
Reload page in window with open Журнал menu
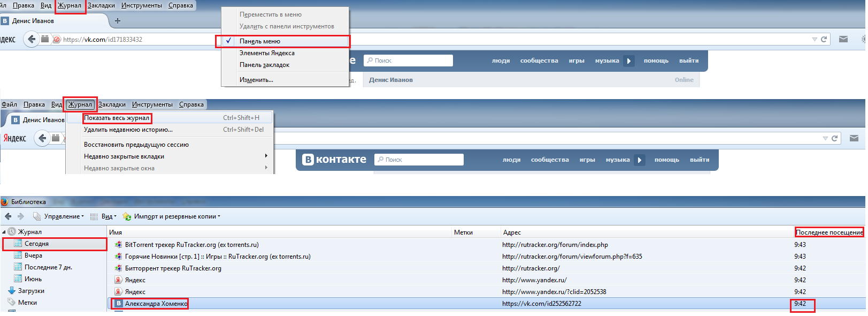(835, 138)
